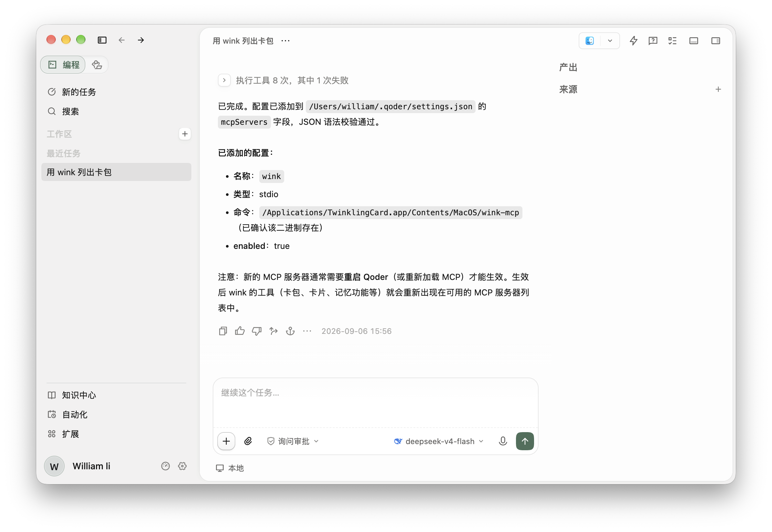This screenshot has width=772, height=532.
Task: Select the recent task 用 wink 列出卡包
Action: click(116, 172)
